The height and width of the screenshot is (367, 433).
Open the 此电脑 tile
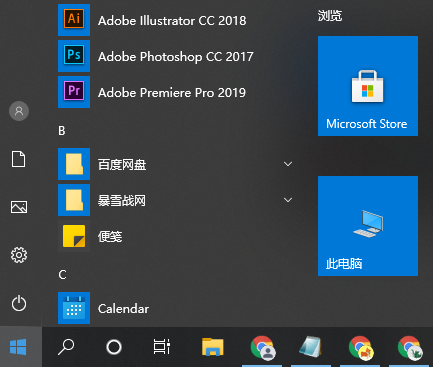click(x=368, y=226)
